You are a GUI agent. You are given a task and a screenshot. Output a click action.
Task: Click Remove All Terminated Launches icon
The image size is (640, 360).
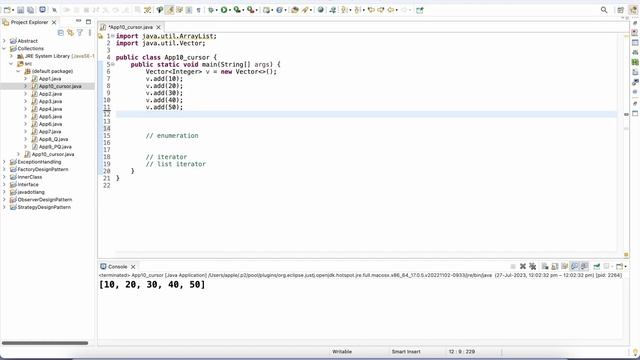click(x=532, y=266)
